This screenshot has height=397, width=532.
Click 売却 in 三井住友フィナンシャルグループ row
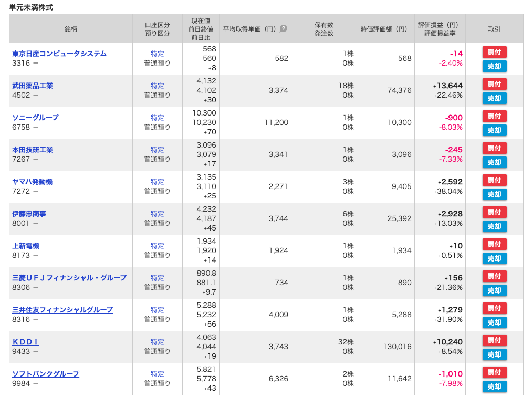[494, 322]
